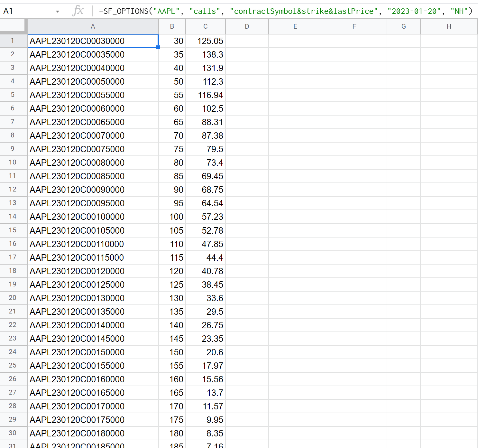This screenshot has height=448, width=478.
Task: Click cell AAPL230120C00070000
Action: [93, 135]
